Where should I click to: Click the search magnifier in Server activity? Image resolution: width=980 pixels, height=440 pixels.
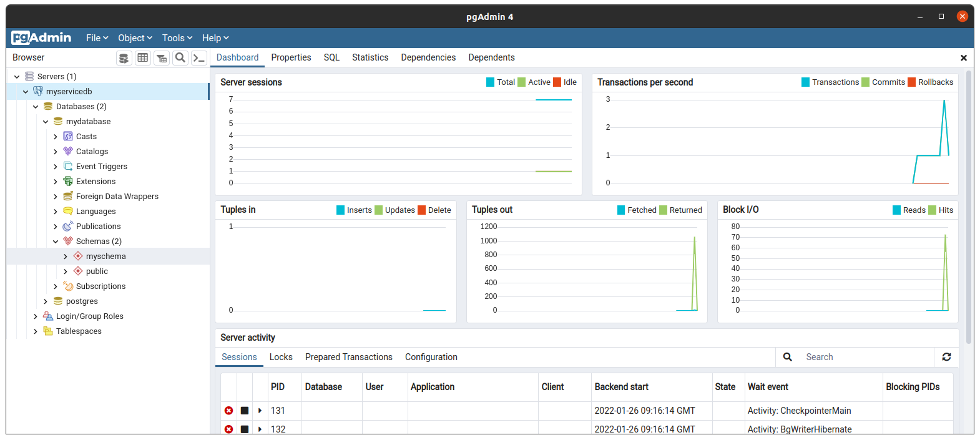click(788, 357)
